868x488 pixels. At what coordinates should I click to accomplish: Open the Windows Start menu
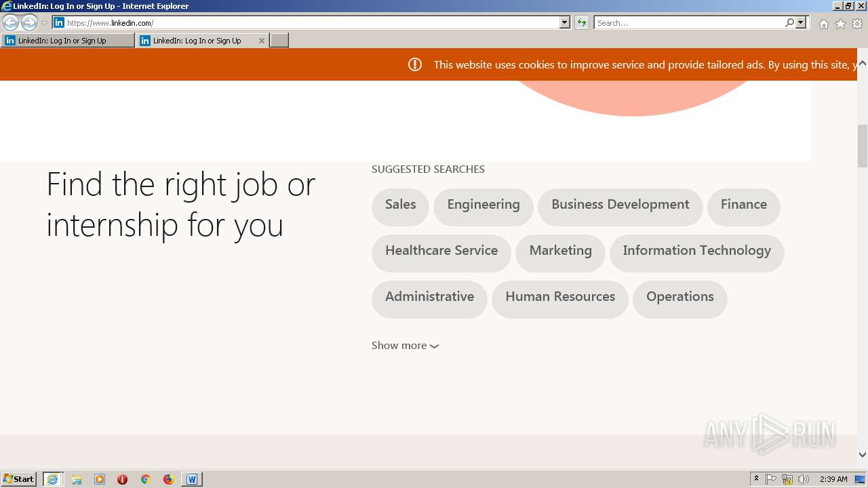pos(19,479)
